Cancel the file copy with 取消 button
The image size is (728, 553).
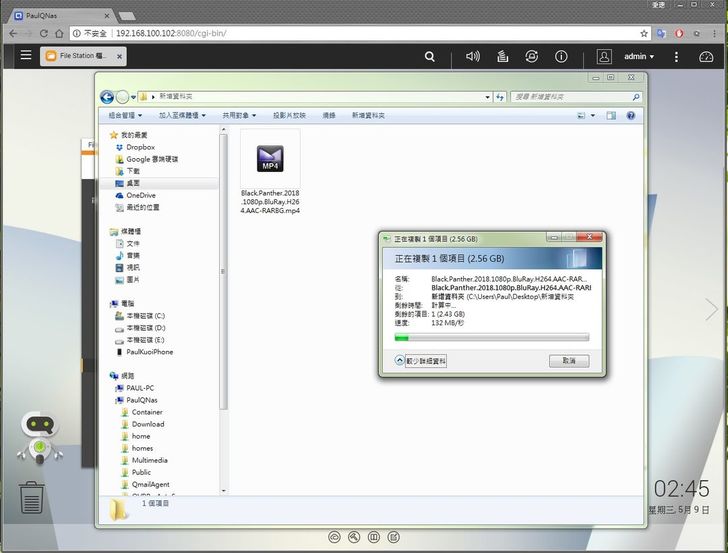[x=568, y=361]
